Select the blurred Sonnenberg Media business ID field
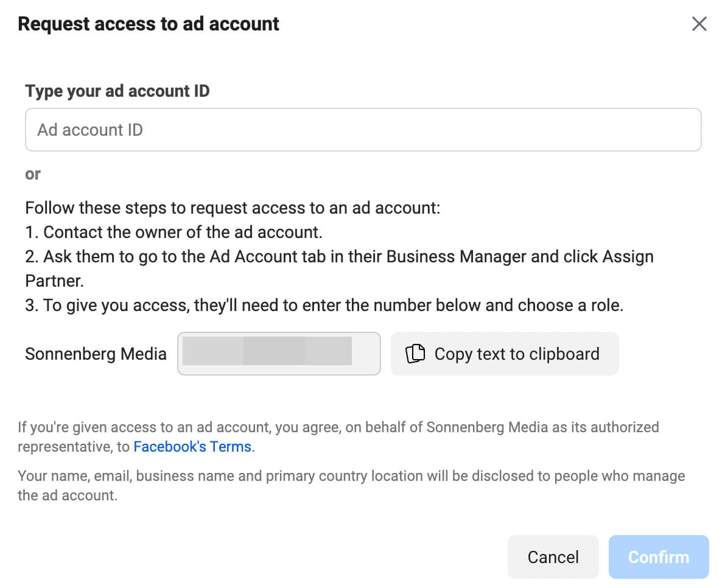This screenshot has width=725, height=588. 279,354
